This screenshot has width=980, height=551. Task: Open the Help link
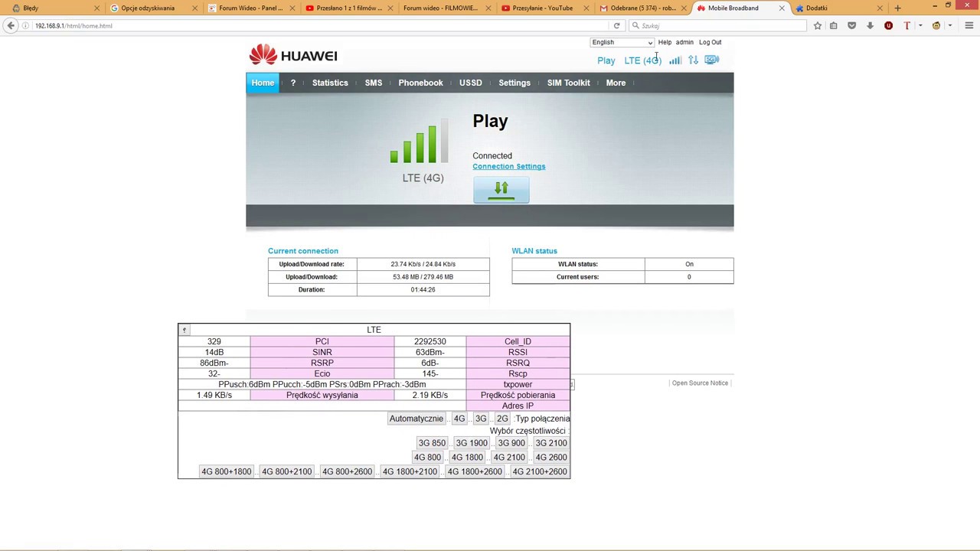[665, 42]
